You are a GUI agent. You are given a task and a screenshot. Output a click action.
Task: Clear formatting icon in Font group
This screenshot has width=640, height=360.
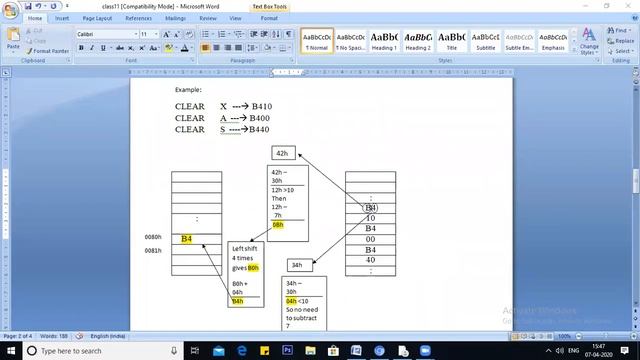coord(189,35)
